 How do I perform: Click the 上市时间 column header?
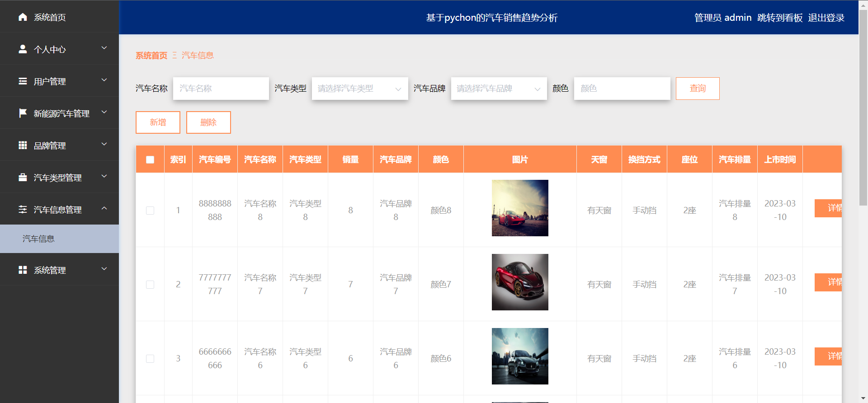(x=780, y=159)
